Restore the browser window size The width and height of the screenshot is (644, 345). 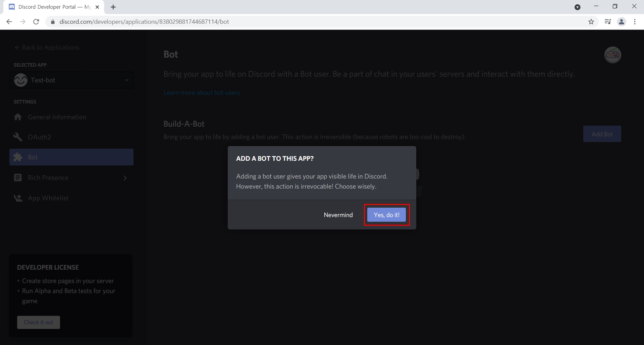(x=615, y=6)
